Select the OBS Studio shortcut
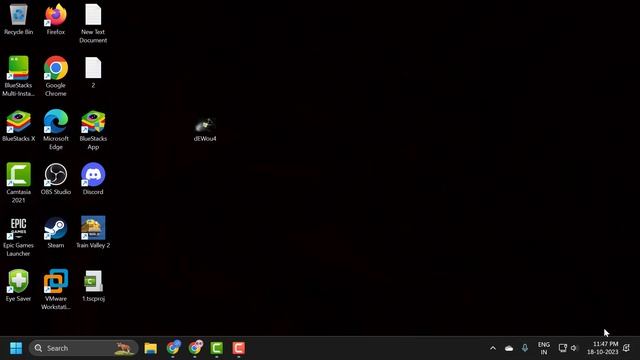 [56, 179]
